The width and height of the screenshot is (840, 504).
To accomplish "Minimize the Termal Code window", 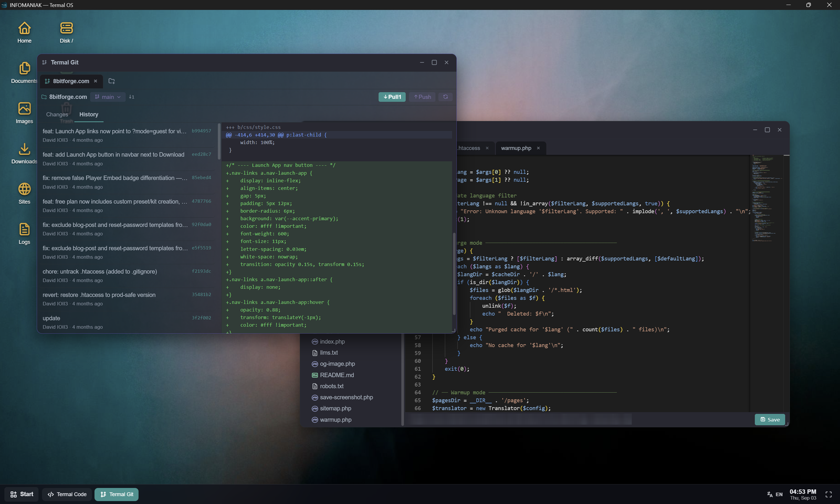I will (755, 130).
